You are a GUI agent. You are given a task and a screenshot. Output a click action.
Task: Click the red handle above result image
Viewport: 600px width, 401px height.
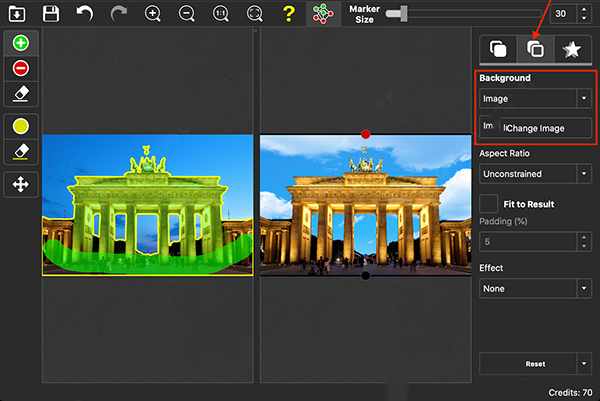coord(365,134)
